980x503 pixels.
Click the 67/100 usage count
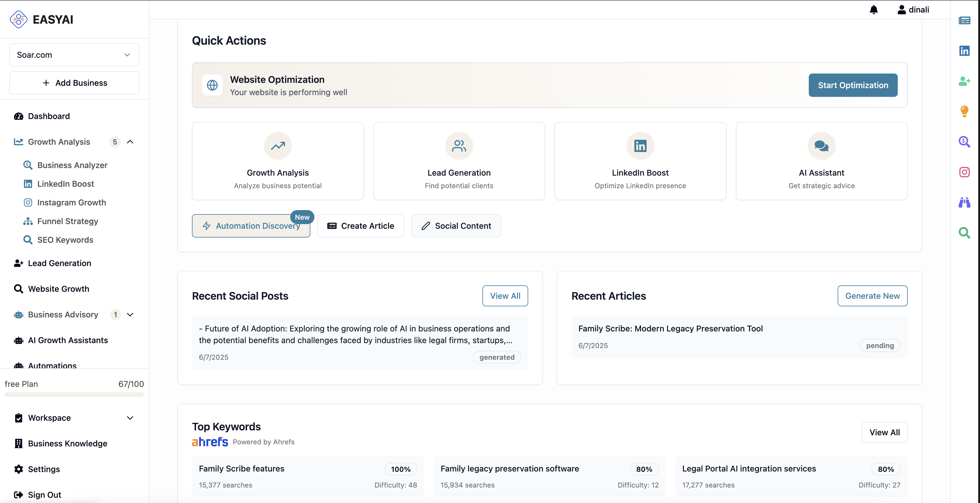coord(131,384)
